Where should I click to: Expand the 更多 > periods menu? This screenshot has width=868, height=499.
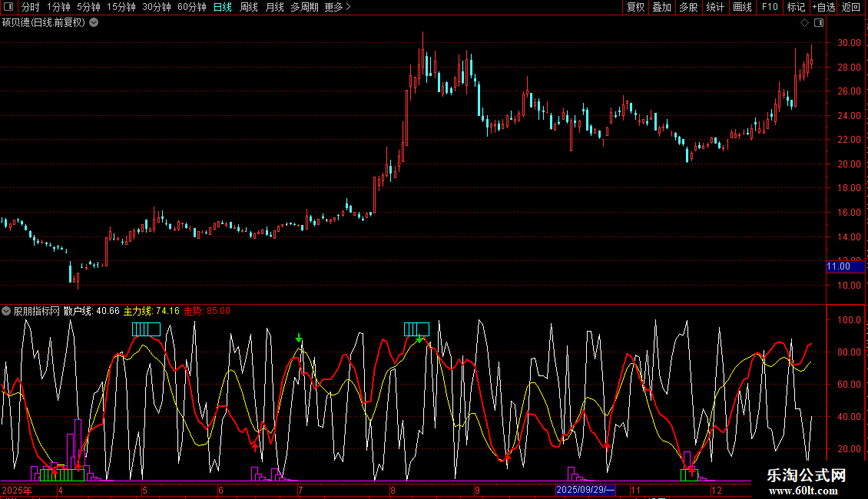pyautogui.click(x=338, y=7)
